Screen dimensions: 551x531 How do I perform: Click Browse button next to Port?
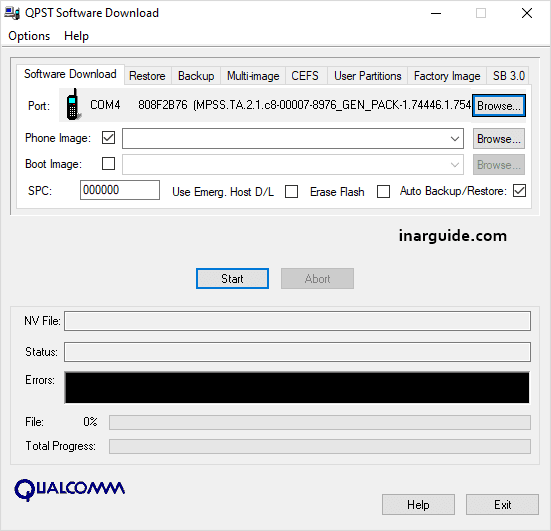coord(499,105)
